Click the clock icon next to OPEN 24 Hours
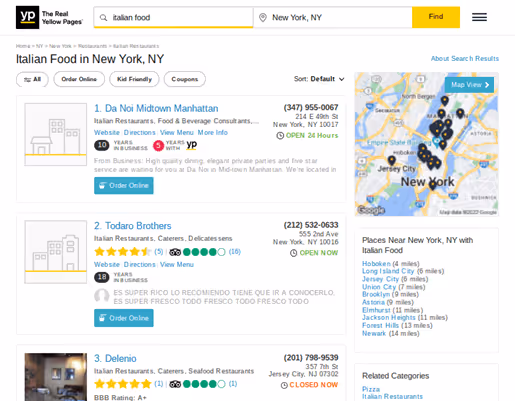The width and height of the screenshot is (515, 401). point(280,136)
